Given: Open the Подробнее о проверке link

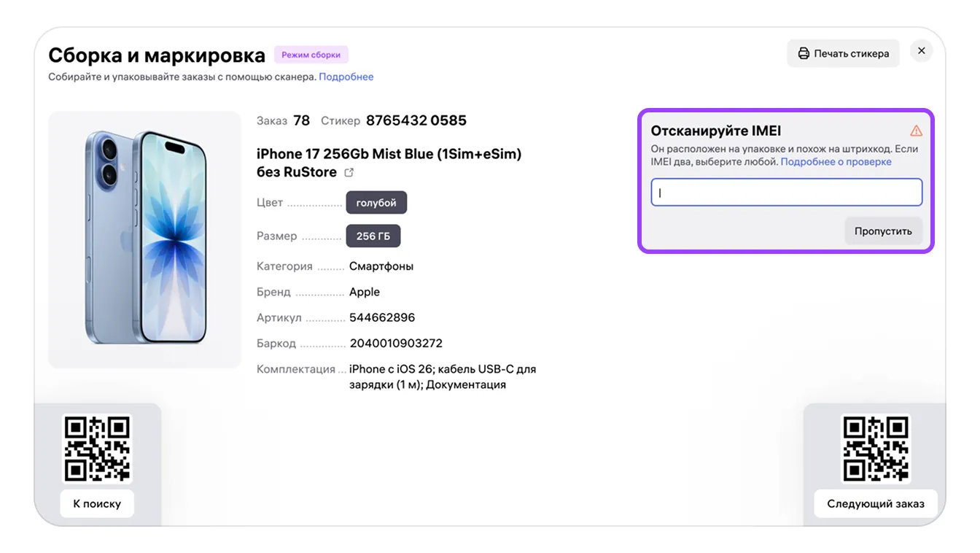Looking at the screenshot, I should 836,162.
